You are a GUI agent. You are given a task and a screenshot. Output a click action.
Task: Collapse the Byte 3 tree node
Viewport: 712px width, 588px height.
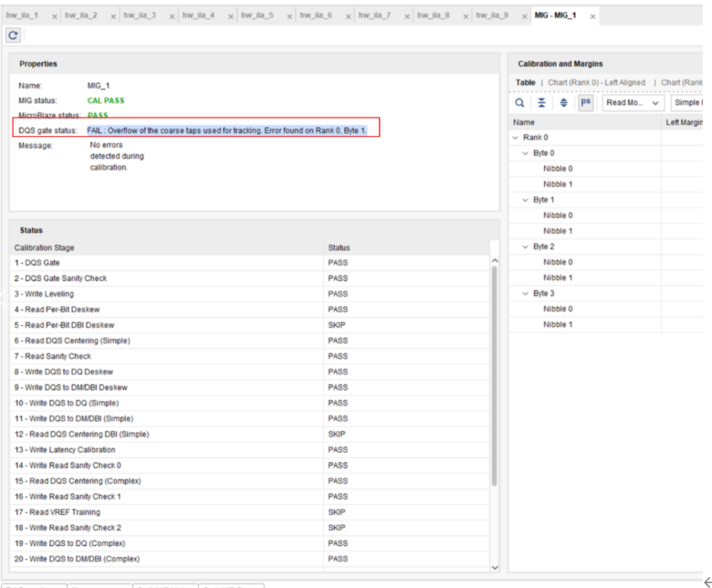(x=525, y=293)
